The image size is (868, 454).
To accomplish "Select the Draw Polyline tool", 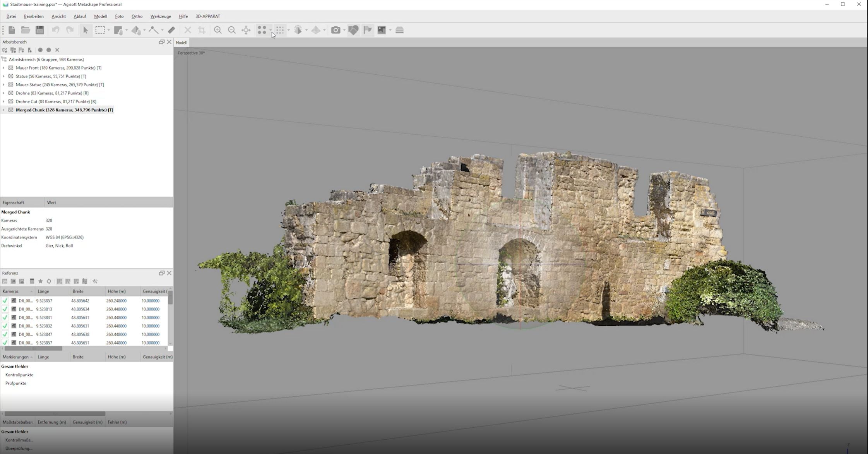I will pos(154,30).
